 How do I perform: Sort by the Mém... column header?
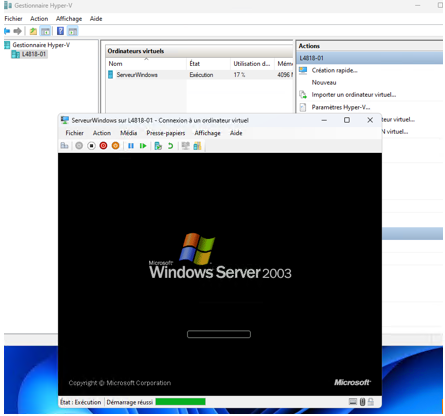[x=285, y=63]
